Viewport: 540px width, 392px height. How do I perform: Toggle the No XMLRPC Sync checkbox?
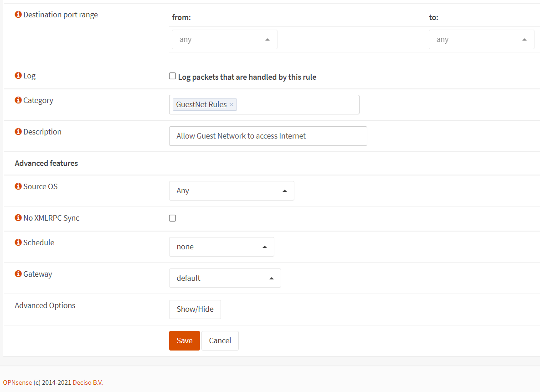pyautogui.click(x=172, y=218)
